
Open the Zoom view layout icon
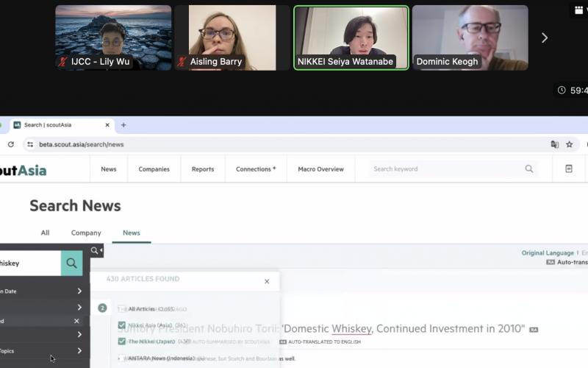578,10
